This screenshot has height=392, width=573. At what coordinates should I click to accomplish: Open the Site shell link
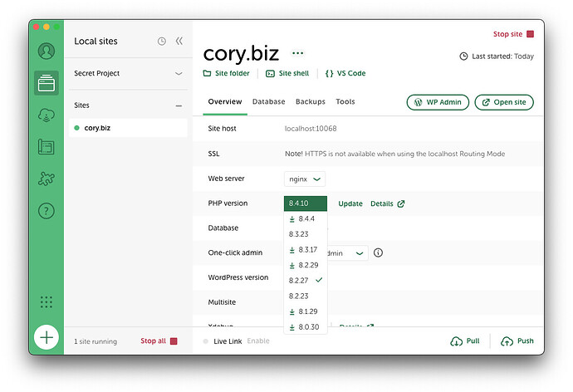coord(287,73)
